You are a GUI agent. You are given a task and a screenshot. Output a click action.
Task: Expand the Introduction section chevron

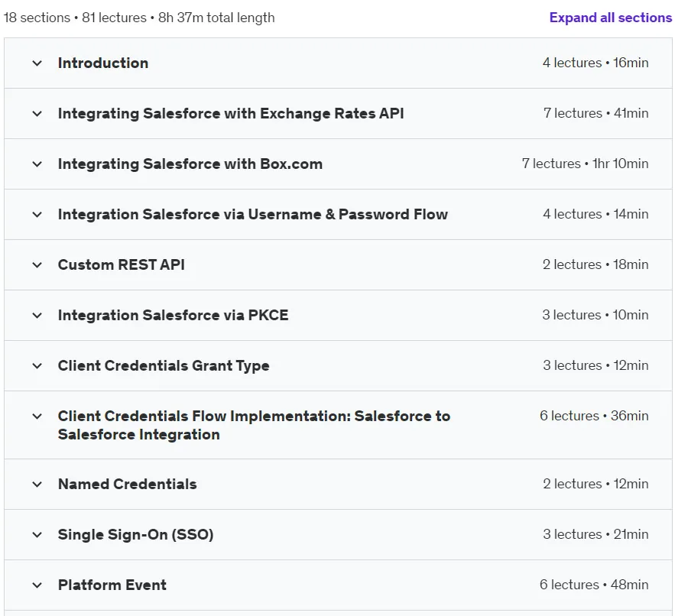[37, 63]
